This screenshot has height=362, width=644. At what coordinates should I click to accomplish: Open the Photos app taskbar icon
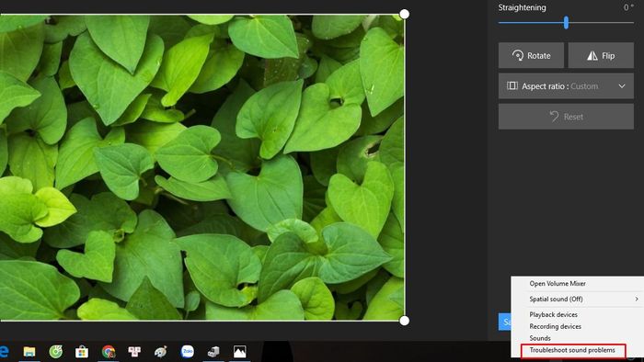pos(239,351)
